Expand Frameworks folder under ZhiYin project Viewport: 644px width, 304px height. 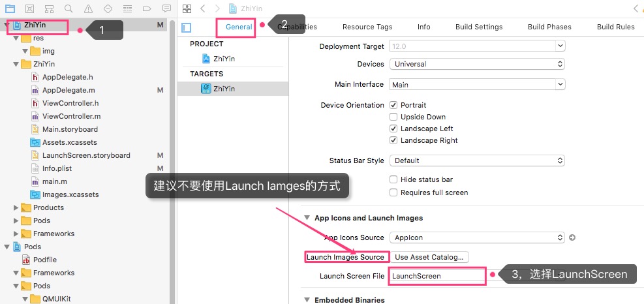[x=16, y=234]
